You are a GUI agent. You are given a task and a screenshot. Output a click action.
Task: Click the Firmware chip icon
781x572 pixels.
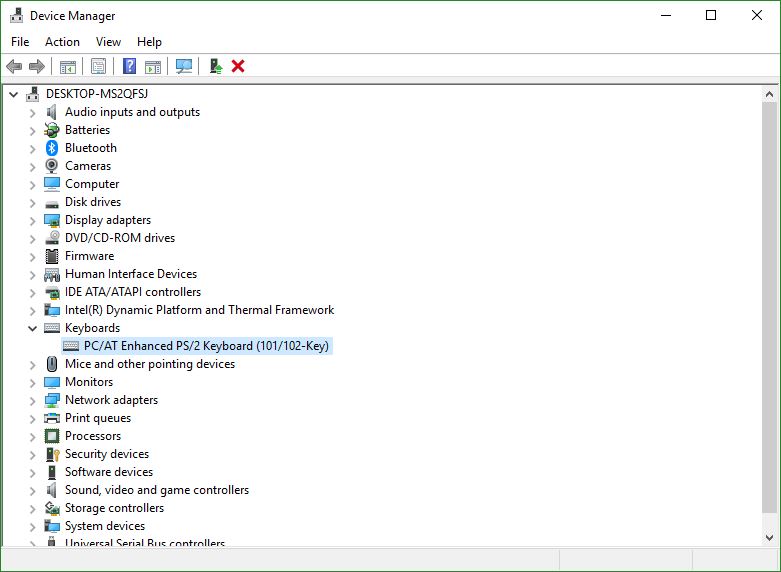coord(52,256)
